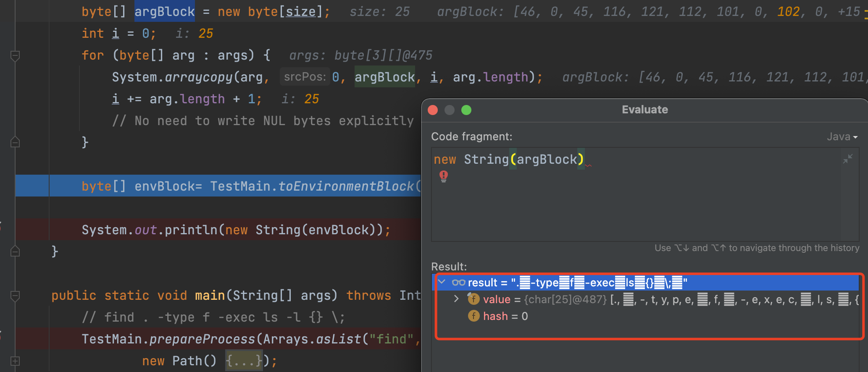
Task: Click the arraycopy method call
Action: pos(199,77)
